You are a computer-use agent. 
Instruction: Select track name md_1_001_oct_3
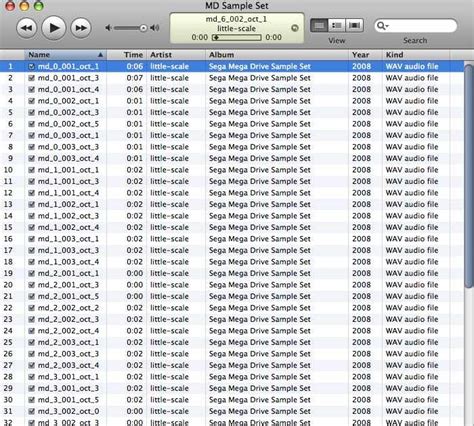(68, 182)
